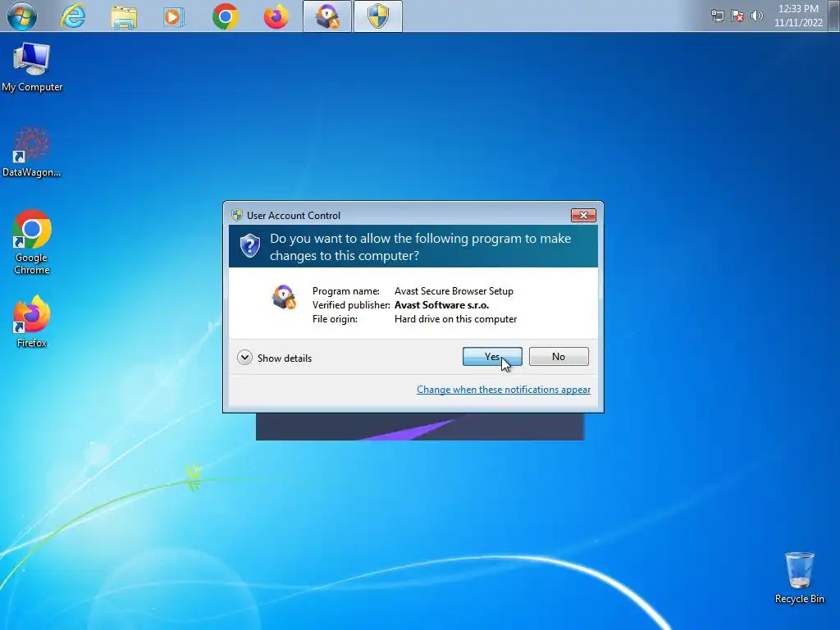Image resolution: width=840 pixels, height=630 pixels.
Task: Click the blue question-mark shield icon
Action: coord(249,246)
